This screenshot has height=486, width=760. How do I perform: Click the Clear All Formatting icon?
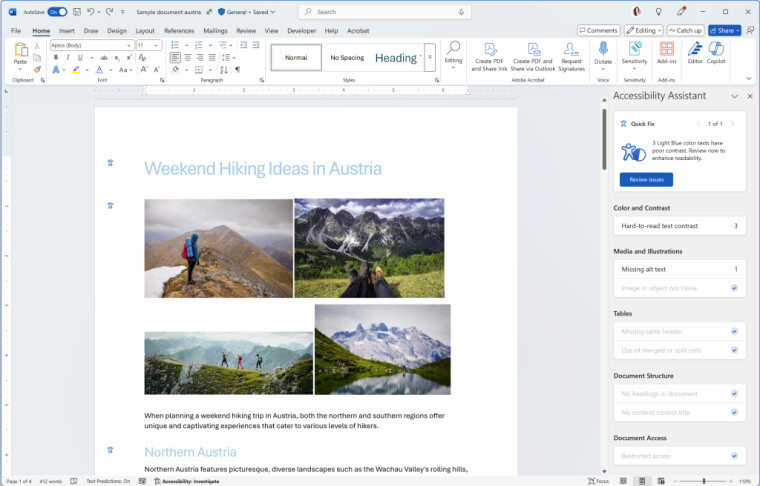[142, 57]
